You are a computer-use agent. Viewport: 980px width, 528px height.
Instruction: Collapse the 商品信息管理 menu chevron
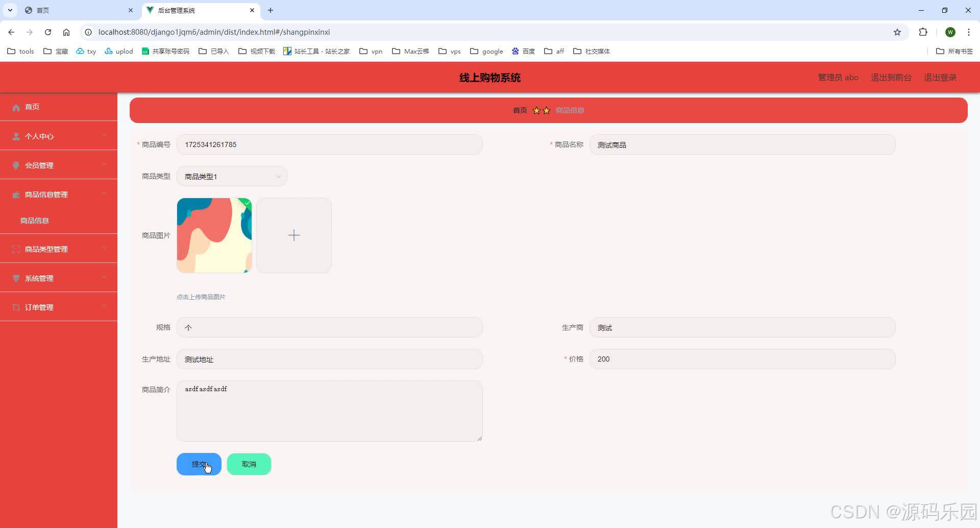pos(104,194)
